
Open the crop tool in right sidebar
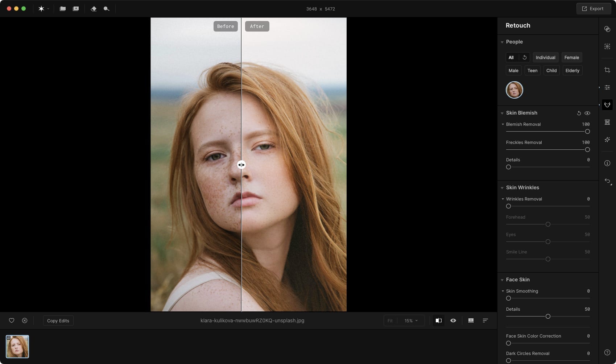[x=607, y=70]
